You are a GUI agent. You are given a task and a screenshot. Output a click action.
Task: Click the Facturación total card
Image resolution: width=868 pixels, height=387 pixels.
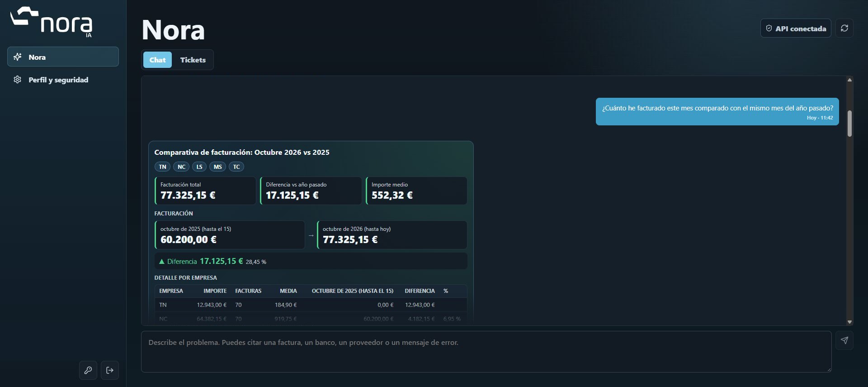click(205, 191)
